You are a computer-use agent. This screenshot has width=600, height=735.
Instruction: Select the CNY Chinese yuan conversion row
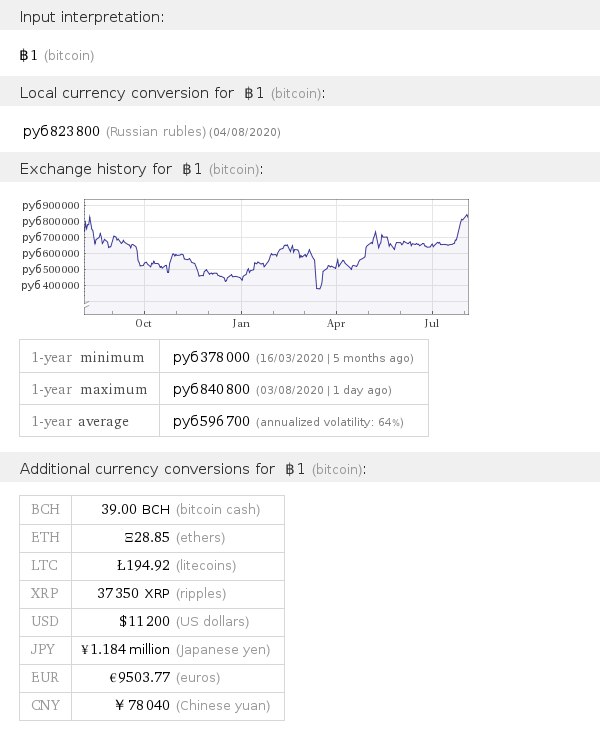pos(152,705)
